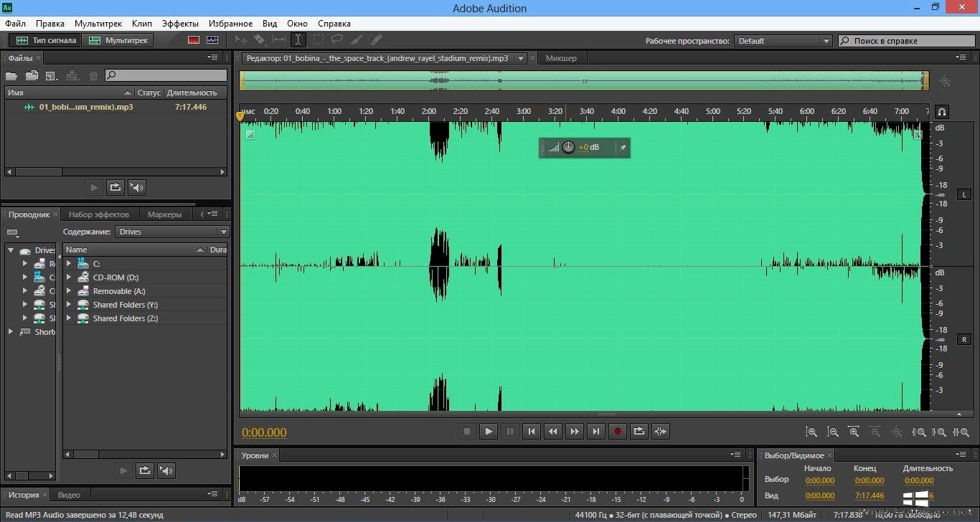Switch to waveform view Тип сигнала
This screenshot has width=980, height=522.
(45, 40)
